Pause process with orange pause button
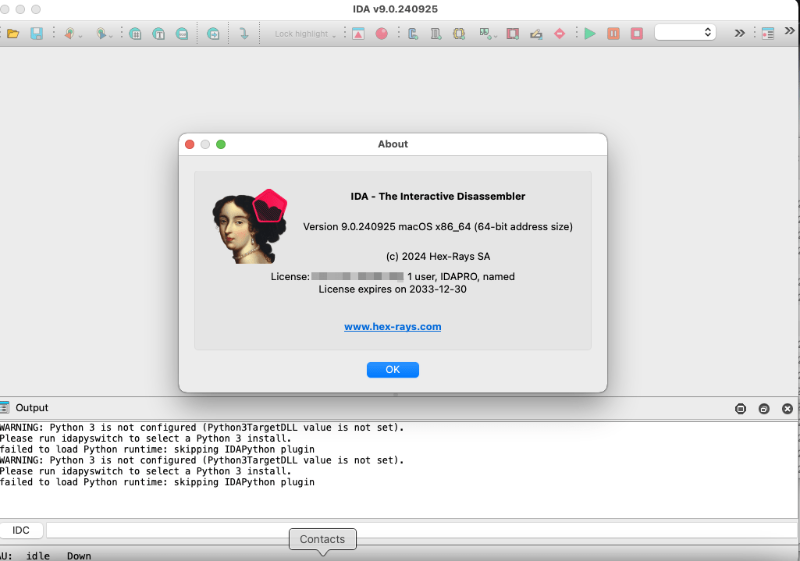 (613, 34)
